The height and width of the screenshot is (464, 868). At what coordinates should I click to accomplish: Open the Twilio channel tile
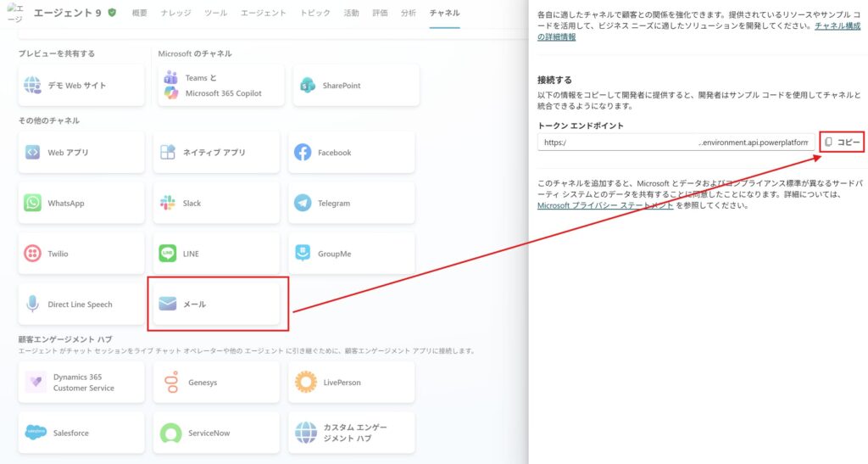81,254
